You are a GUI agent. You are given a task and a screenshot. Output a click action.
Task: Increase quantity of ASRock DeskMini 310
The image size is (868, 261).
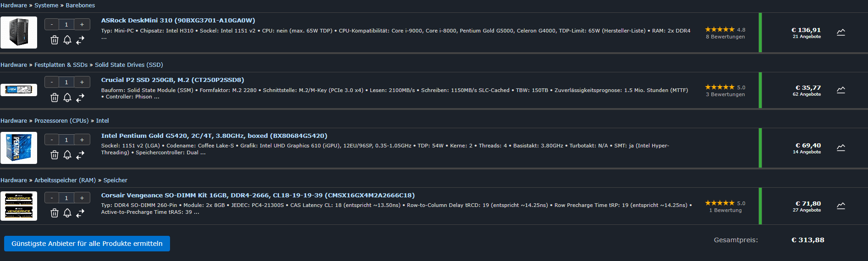(x=82, y=24)
